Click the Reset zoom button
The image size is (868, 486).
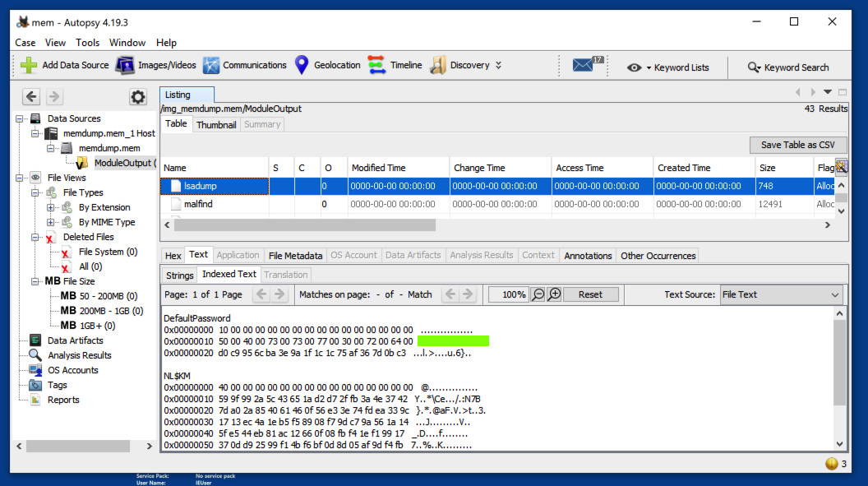coord(590,294)
